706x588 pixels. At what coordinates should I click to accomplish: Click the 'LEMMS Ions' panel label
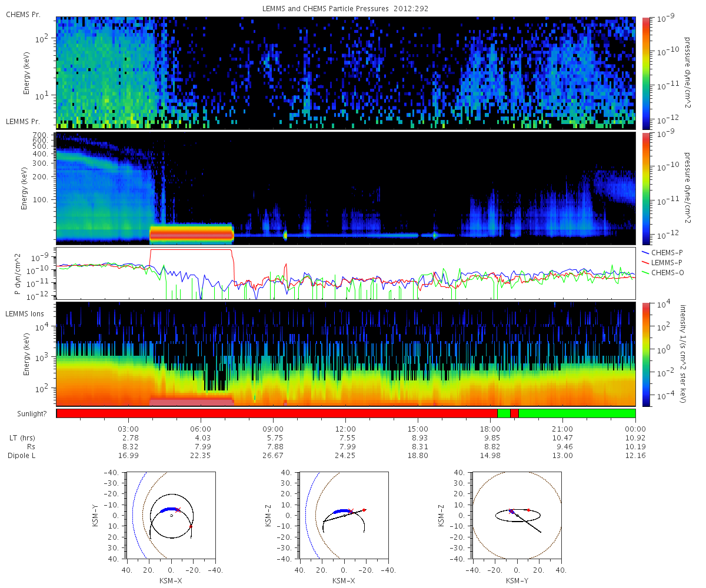[24, 315]
